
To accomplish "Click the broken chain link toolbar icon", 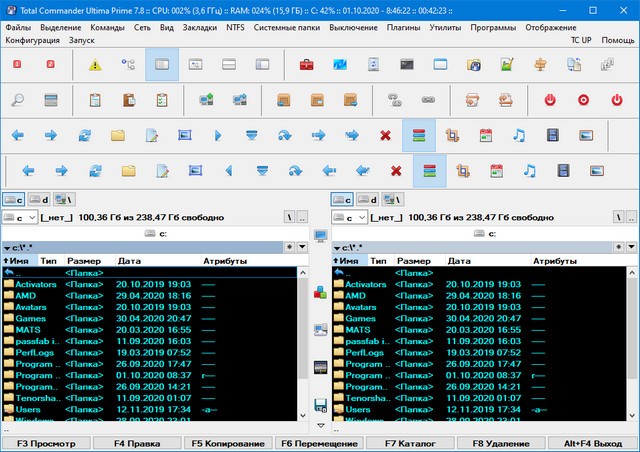I will (x=394, y=100).
